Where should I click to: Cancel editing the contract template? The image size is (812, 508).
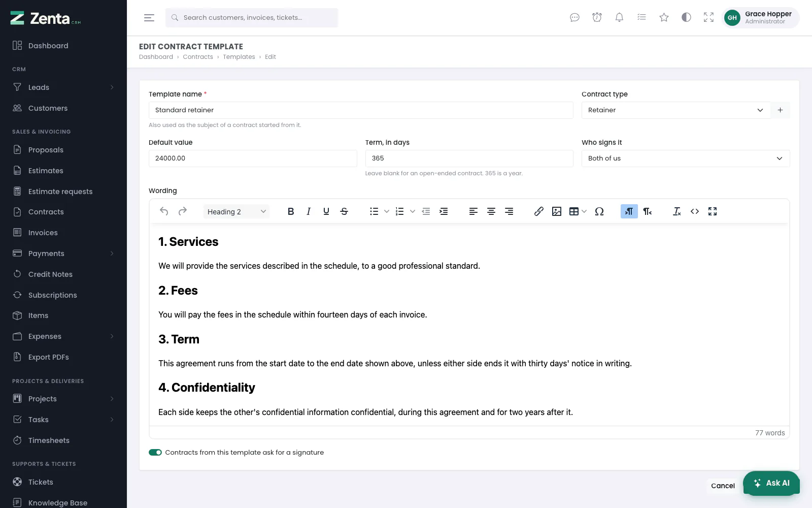pyautogui.click(x=723, y=486)
